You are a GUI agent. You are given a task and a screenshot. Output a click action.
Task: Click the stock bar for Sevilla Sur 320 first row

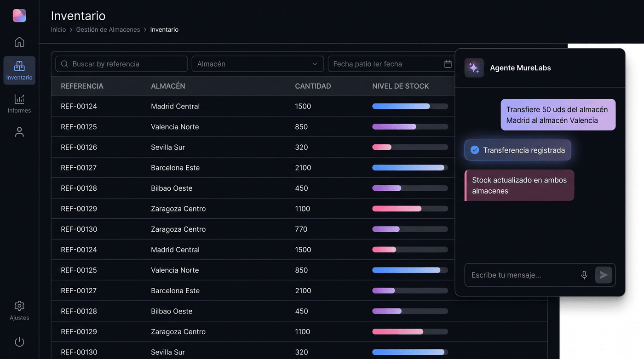click(410, 147)
